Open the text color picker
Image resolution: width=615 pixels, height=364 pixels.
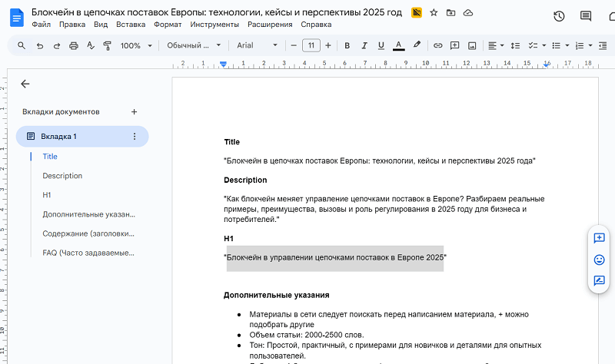pyautogui.click(x=398, y=45)
